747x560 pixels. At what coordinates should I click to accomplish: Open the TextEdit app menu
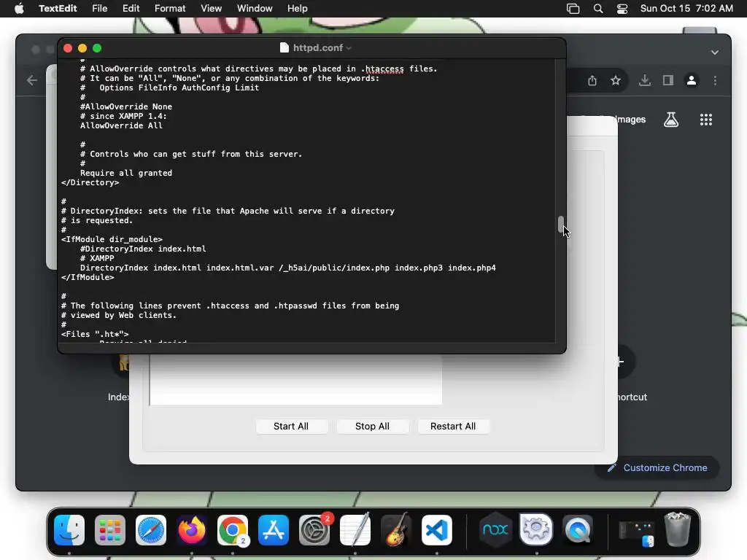click(58, 9)
